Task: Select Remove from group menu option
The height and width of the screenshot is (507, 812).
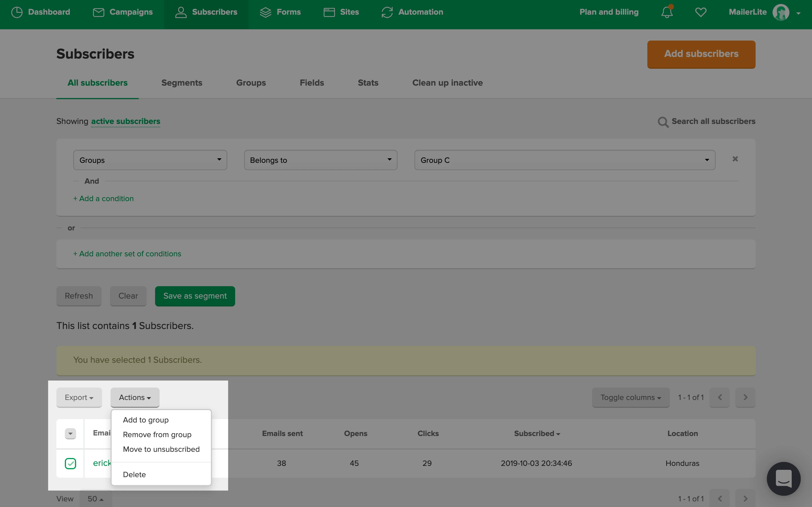Action: pyautogui.click(x=157, y=435)
